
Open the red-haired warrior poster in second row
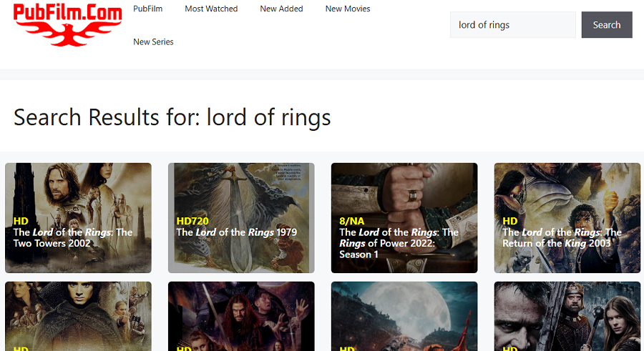point(241,316)
